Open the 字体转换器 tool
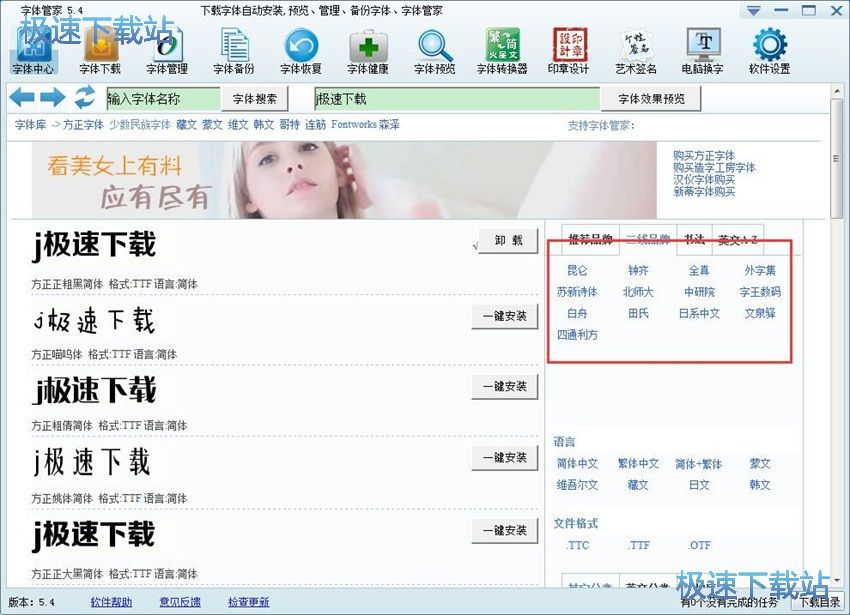This screenshot has height=615, width=850. pos(502,52)
